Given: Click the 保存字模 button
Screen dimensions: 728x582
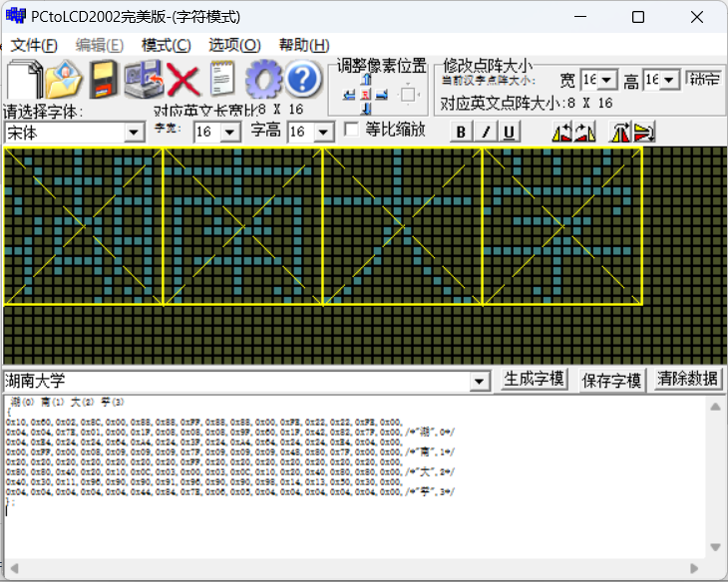Looking at the screenshot, I should pos(611,381).
